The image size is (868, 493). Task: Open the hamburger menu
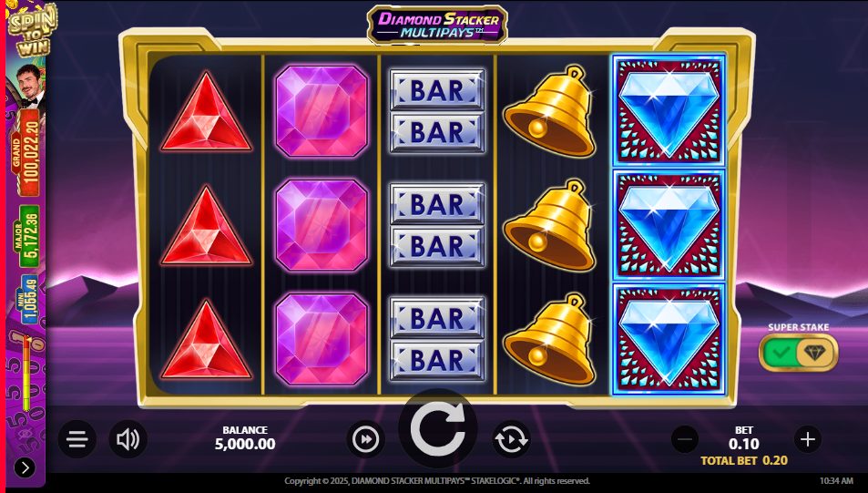(77, 439)
